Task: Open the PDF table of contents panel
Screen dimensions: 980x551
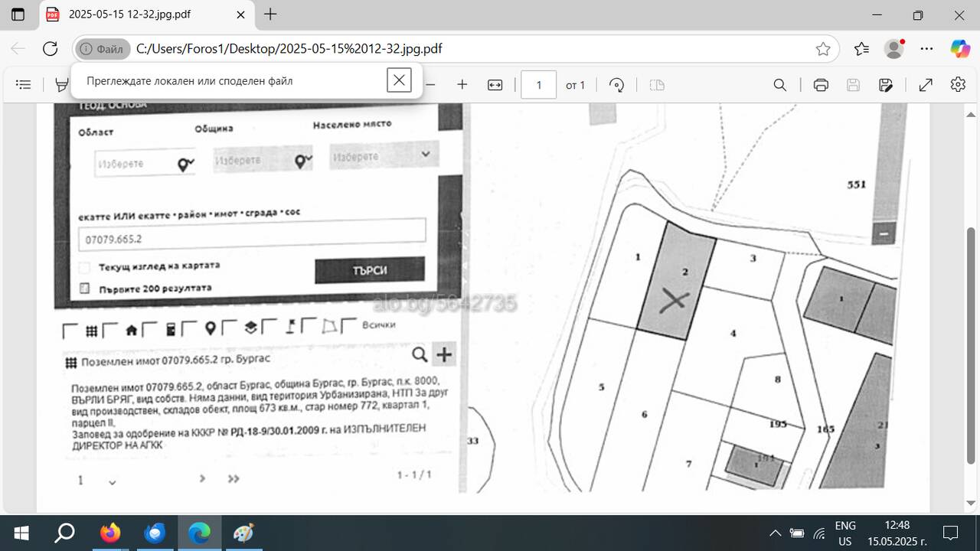Action: pyautogui.click(x=24, y=85)
